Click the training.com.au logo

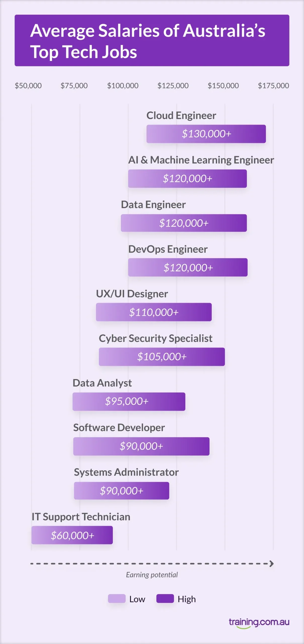click(259, 623)
